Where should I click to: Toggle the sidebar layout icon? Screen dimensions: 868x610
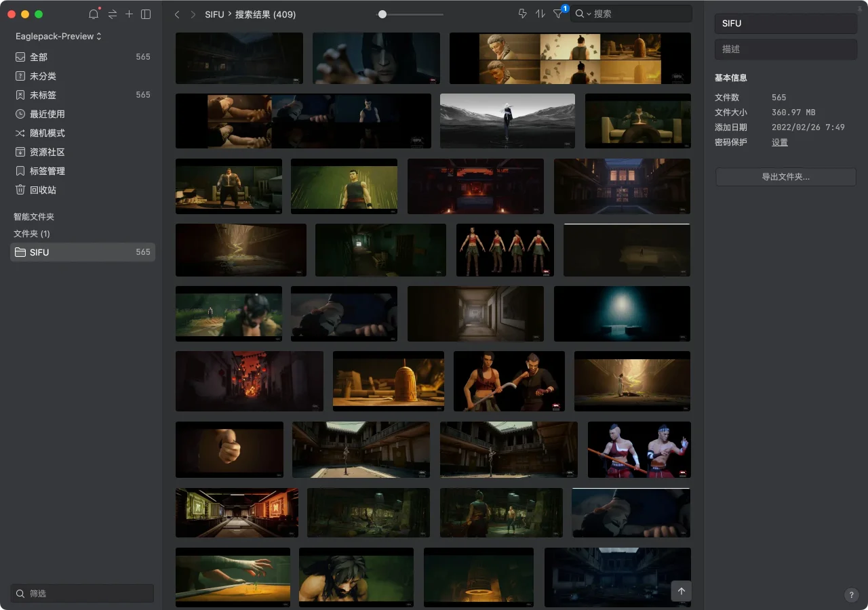click(146, 14)
